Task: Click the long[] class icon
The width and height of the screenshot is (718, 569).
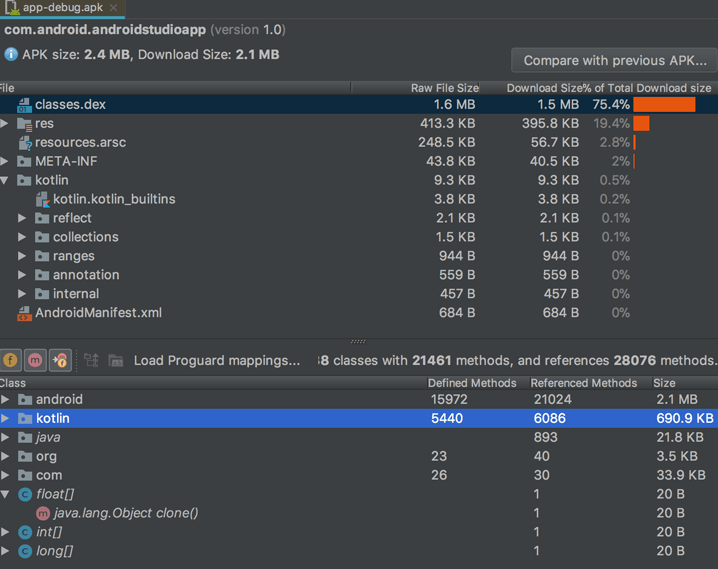Action: pyautogui.click(x=25, y=551)
